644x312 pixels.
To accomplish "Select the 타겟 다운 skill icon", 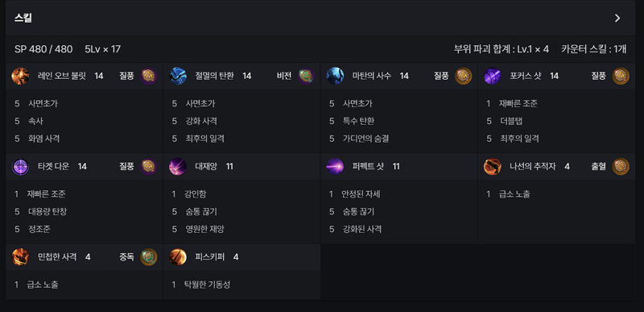I will coord(20,167).
